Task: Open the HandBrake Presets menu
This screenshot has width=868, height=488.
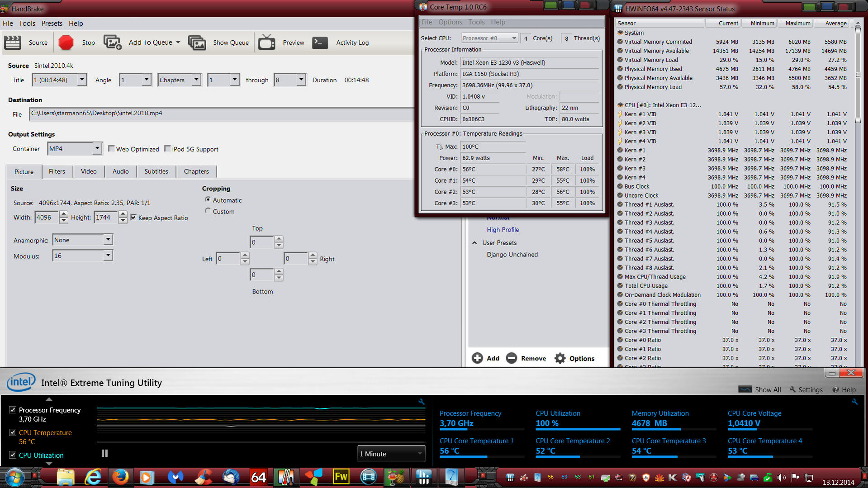Action: pyautogui.click(x=52, y=23)
